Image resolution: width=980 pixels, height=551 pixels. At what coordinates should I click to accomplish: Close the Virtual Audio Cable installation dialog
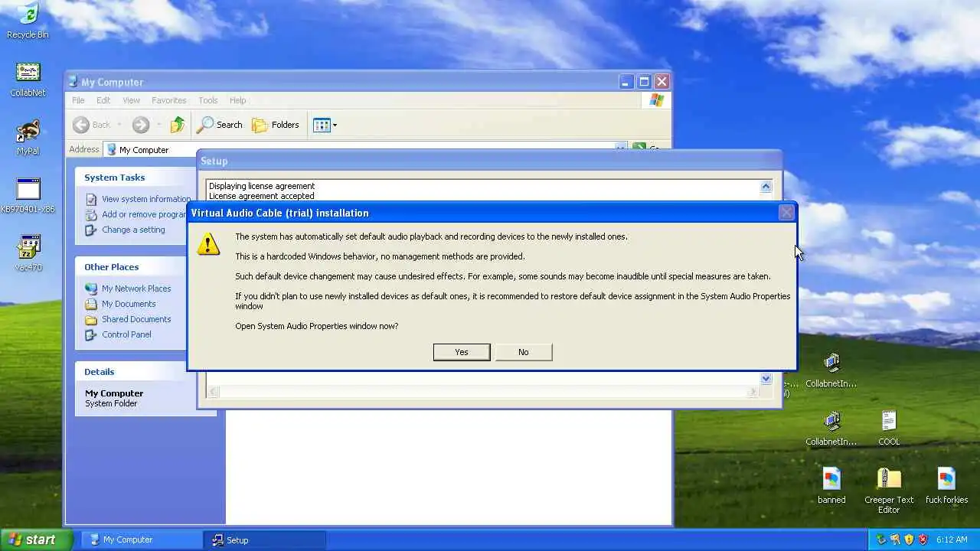click(x=786, y=213)
